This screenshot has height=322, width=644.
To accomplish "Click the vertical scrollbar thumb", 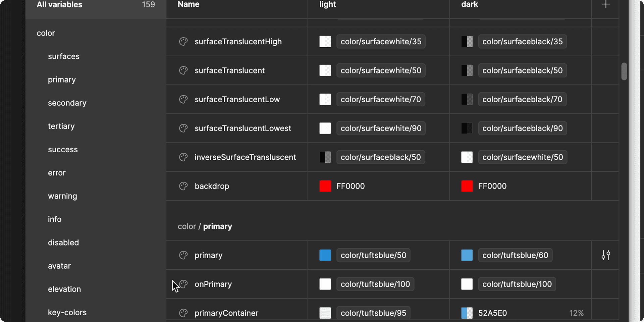I will tap(624, 71).
